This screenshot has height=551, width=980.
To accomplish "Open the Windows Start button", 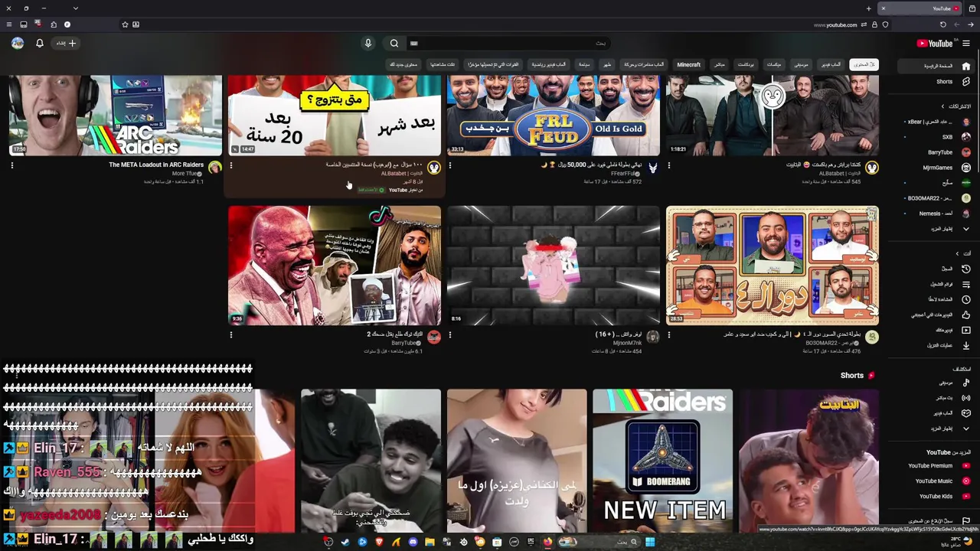I will tap(649, 542).
